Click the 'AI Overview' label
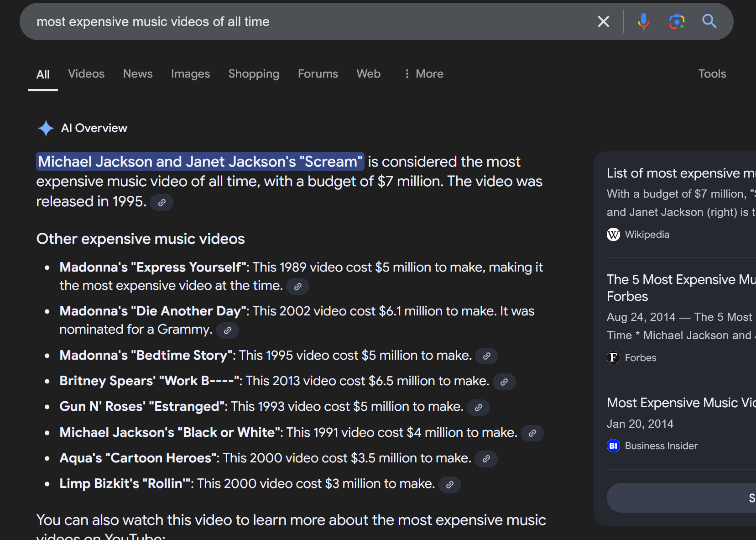Viewport: 756px width, 540px height. tap(94, 128)
